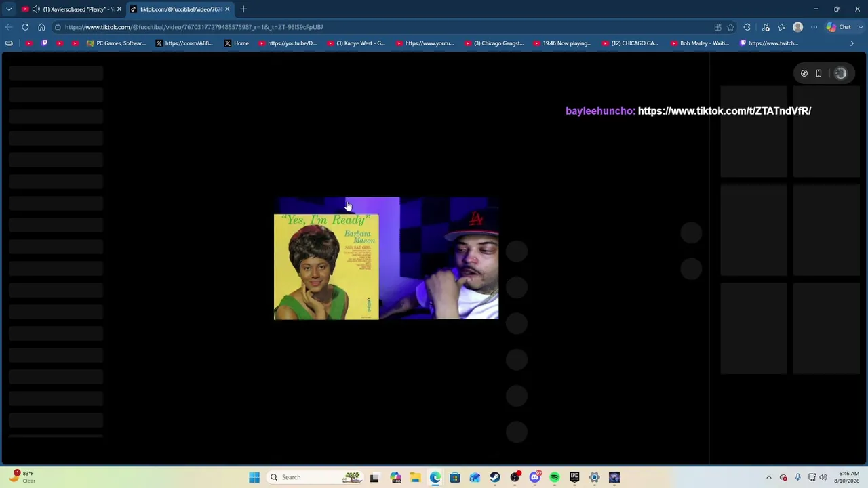Open the Windows Start menu
The height and width of the screenshot is (488, 868).
point(254,477)
